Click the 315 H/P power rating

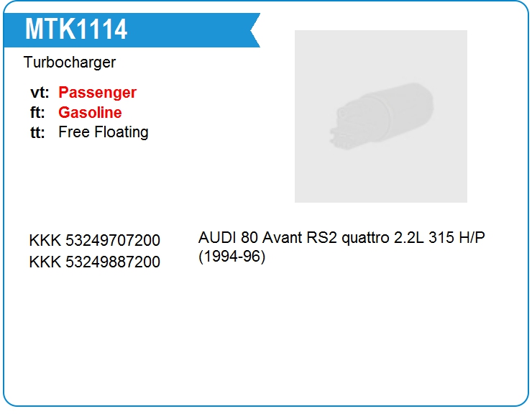tap(457, 238)
